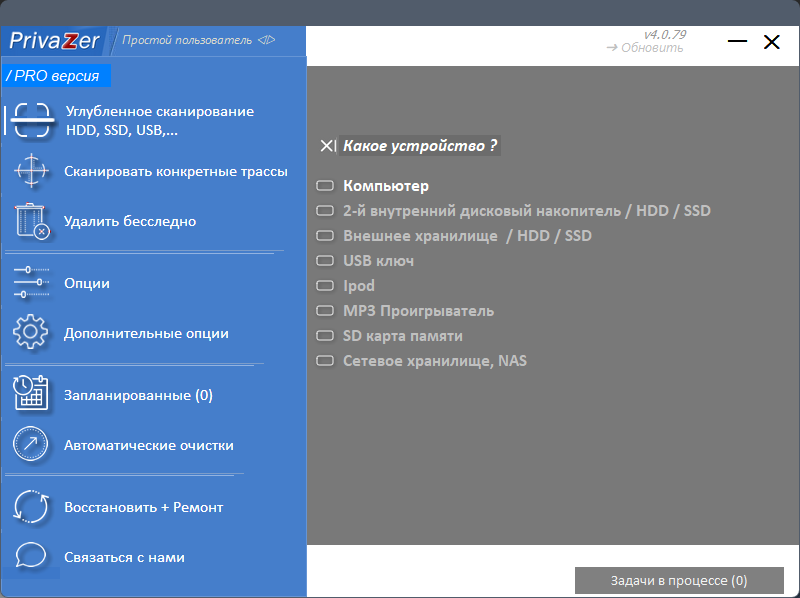Click the trash bin icon for deleting without trace
Image resolution: width=800 pixels, height=598 pixels.
coord(32,221)
